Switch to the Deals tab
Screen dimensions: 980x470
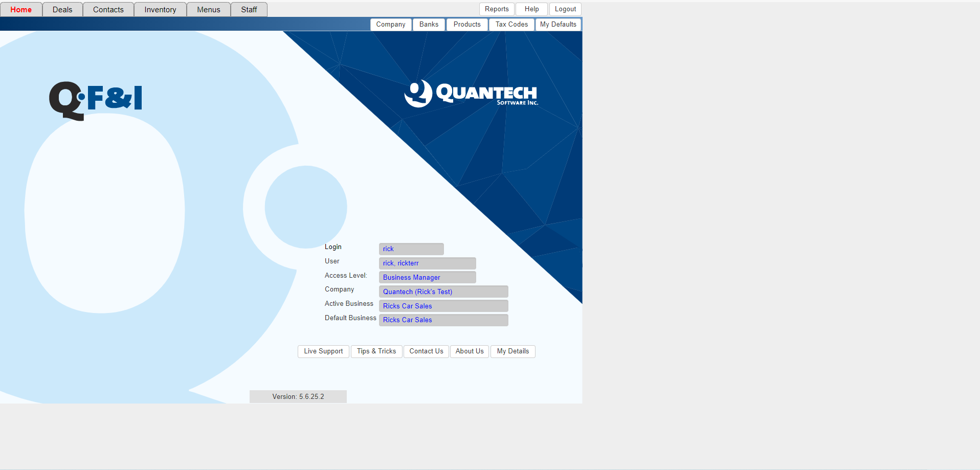[62, 9]
